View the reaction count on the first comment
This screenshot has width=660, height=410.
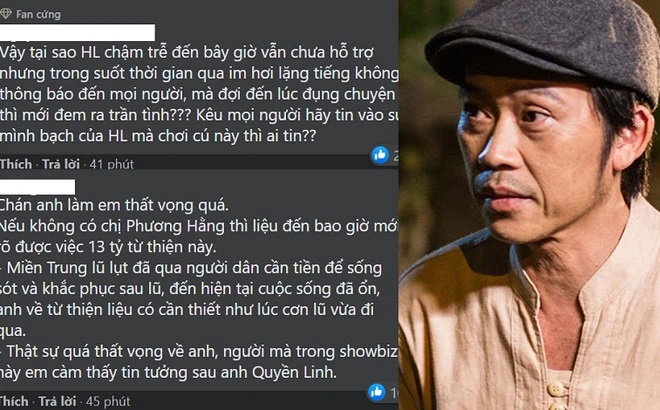point(395,156)
